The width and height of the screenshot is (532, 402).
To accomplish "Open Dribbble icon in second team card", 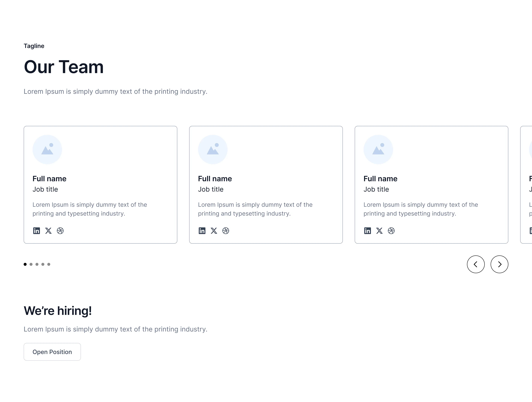I will click(x=226, y=231).
